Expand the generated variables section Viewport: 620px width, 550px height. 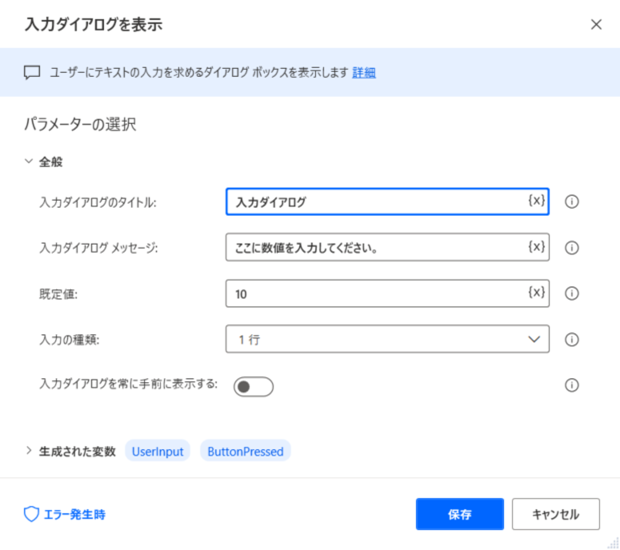pos(28,450)
